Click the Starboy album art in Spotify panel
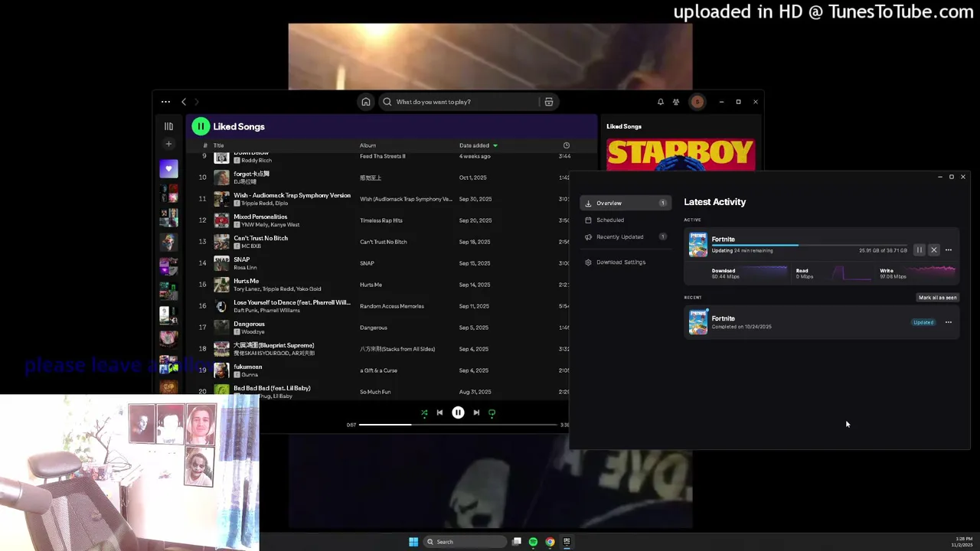Image resolution: width=980 pixels, height=551 pixels. pyautogui.click(x=681, y=155)
